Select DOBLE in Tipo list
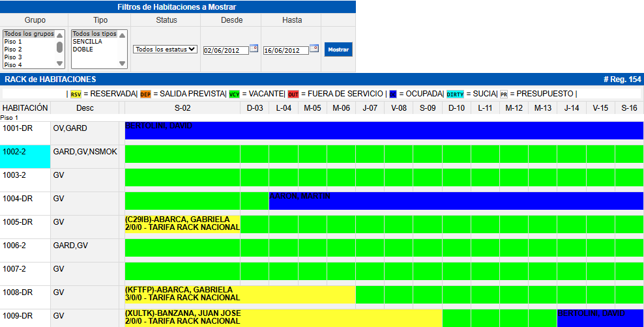The height and width of the screenshot is (327, 644). pos(83,50)
